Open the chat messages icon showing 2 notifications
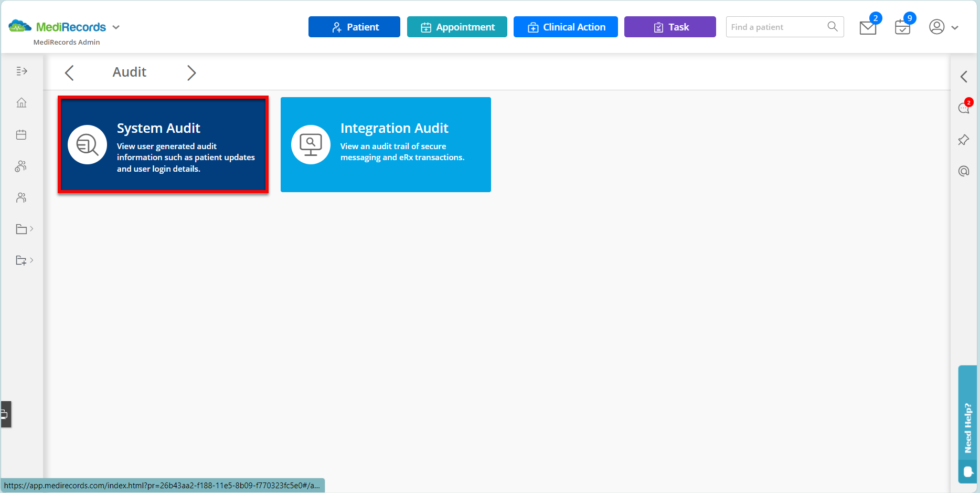980x493 pixels. (964, 108)
